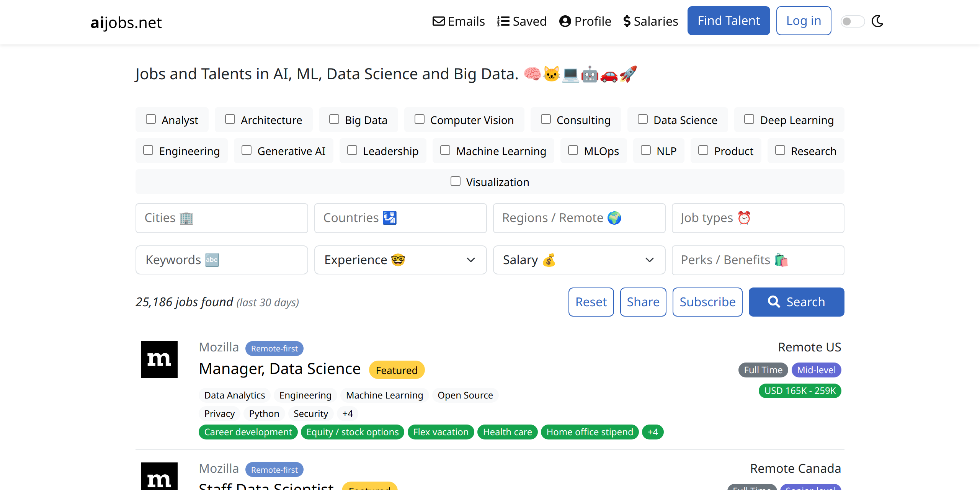Click the magnifier icon in Search button
Viewport: 980px width, 490px height.
(774, 302)
